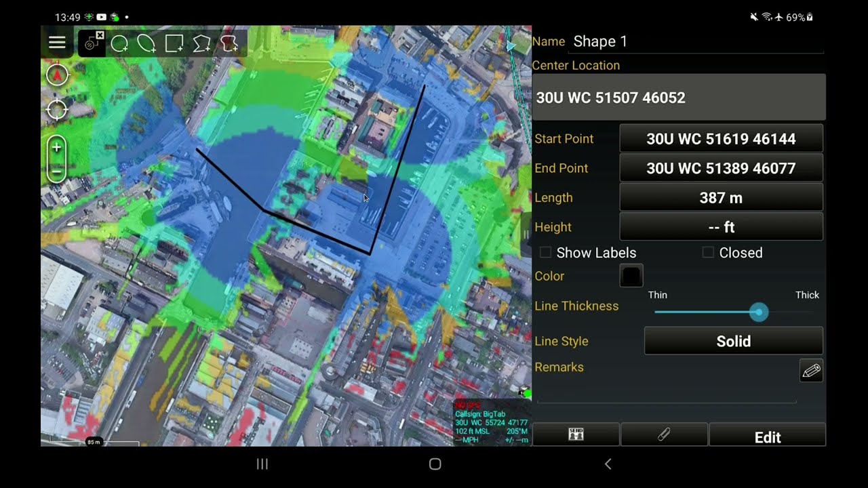Viewport: 868px width, 488px height.
Task: Open the Start Point coordinate selector
Action: [722, 138]
